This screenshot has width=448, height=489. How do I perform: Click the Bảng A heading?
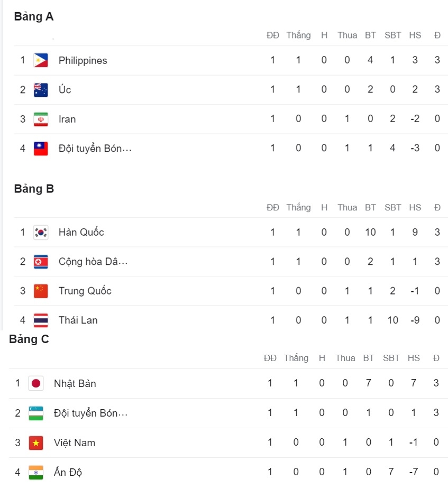34,16
